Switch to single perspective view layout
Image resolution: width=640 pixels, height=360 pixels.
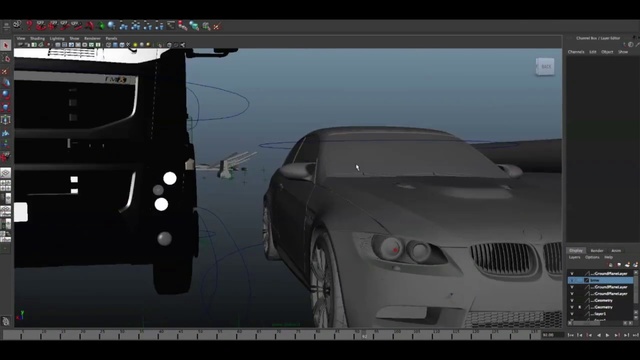click(6, 173)
